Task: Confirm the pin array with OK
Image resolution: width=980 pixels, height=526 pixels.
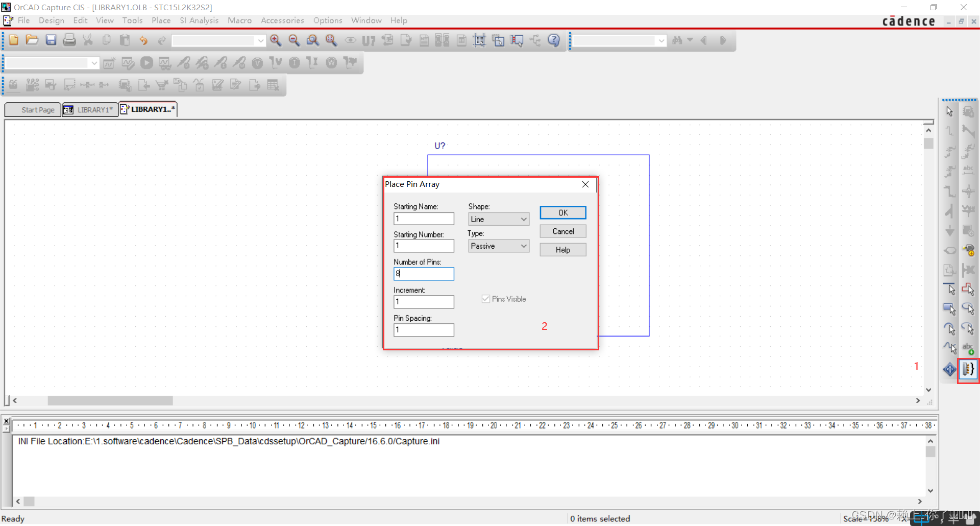Action: [563, 212]
